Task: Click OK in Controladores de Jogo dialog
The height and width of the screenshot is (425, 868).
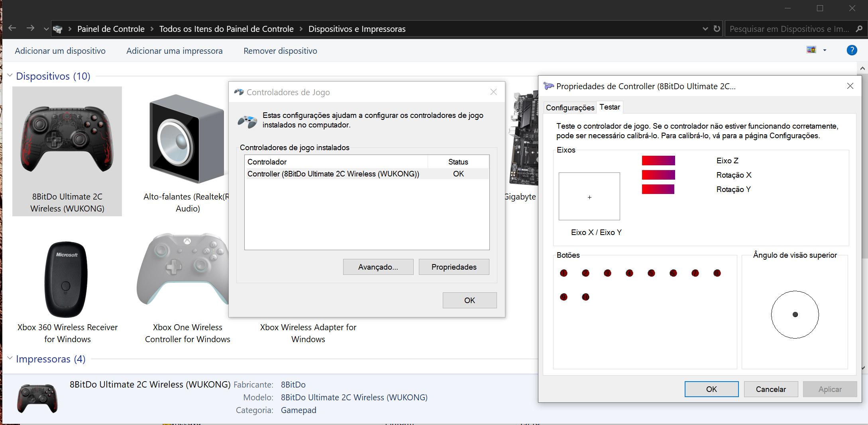Action: [x=469, y=300]
